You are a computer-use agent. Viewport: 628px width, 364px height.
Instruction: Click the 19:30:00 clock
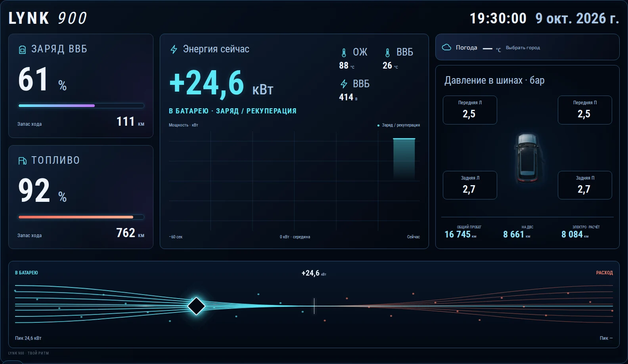pos(498,18)
